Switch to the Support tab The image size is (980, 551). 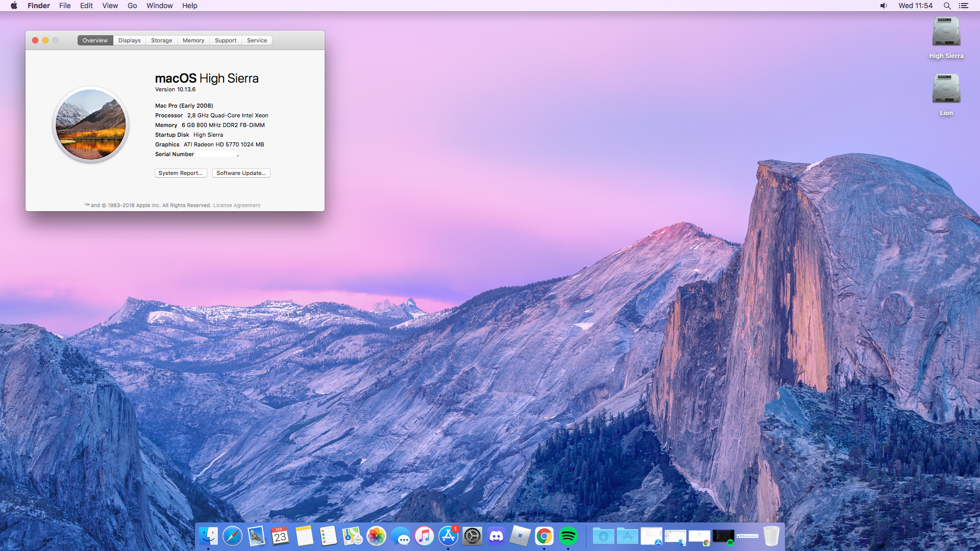(x=226, y=40)
